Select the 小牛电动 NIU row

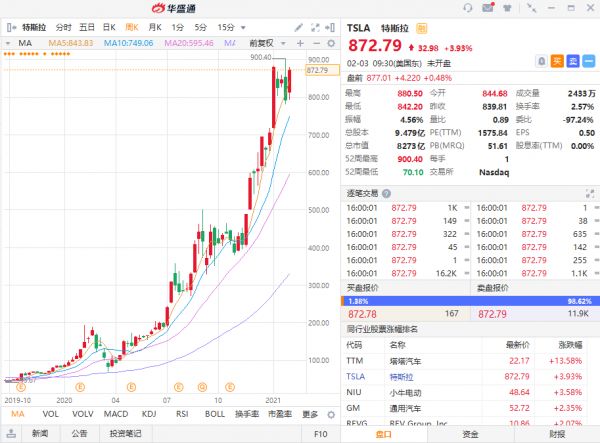click(470, 392)
